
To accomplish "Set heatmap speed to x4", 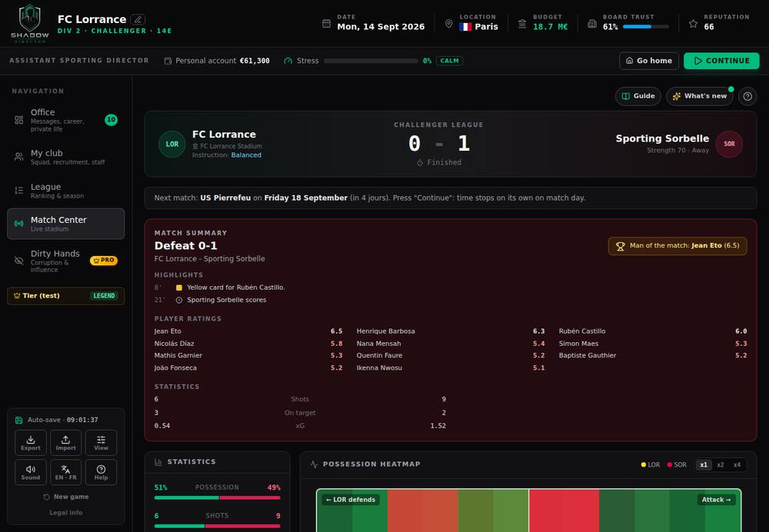I will tap(737, 465).
